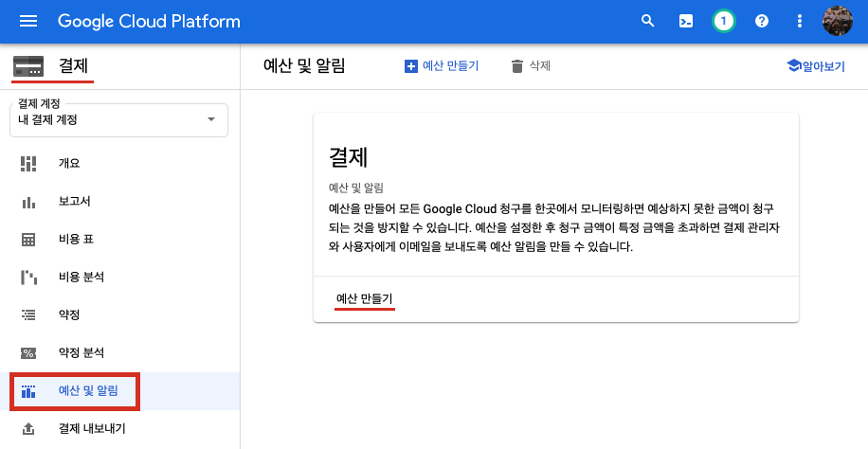868x449 pixels.
Task: Click the credit card billing icon
Action: [x=28, y=66]
